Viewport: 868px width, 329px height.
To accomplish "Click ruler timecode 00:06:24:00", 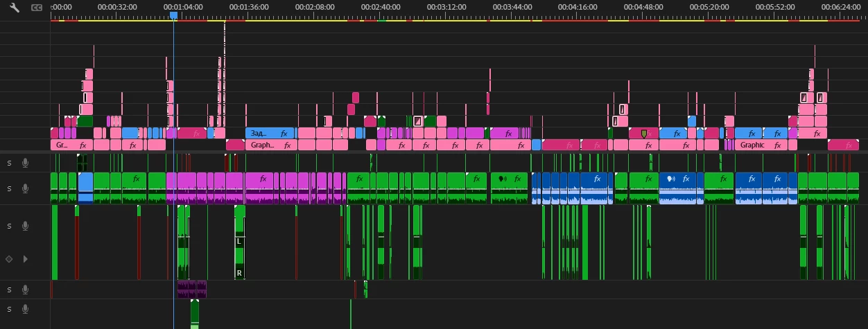I will coord(841,7).
